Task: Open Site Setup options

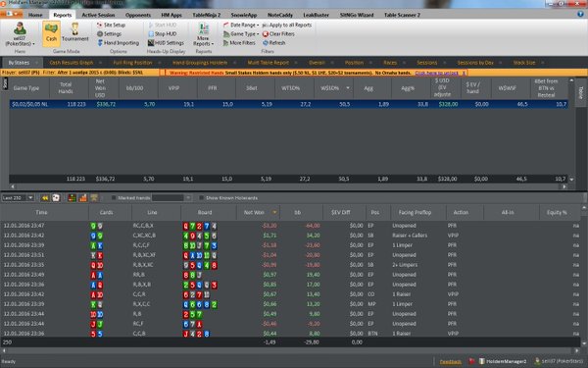Action: 111,25
